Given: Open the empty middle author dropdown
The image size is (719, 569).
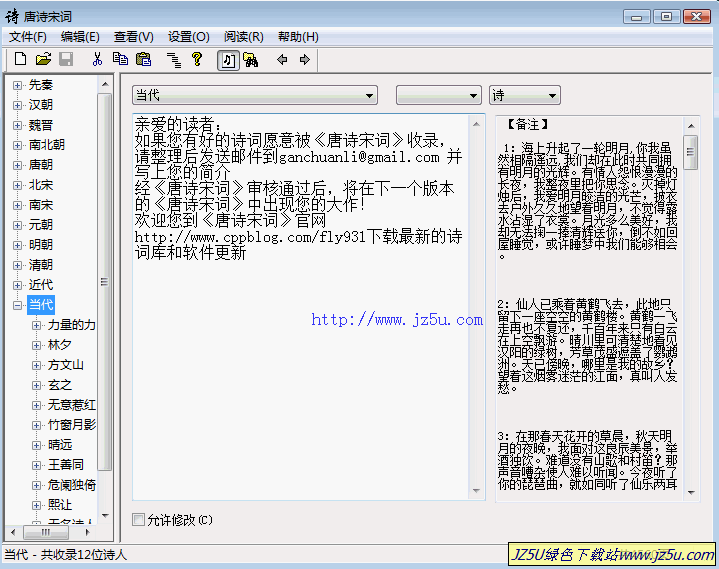Looking at the screenshot, I should click(438, 95).
